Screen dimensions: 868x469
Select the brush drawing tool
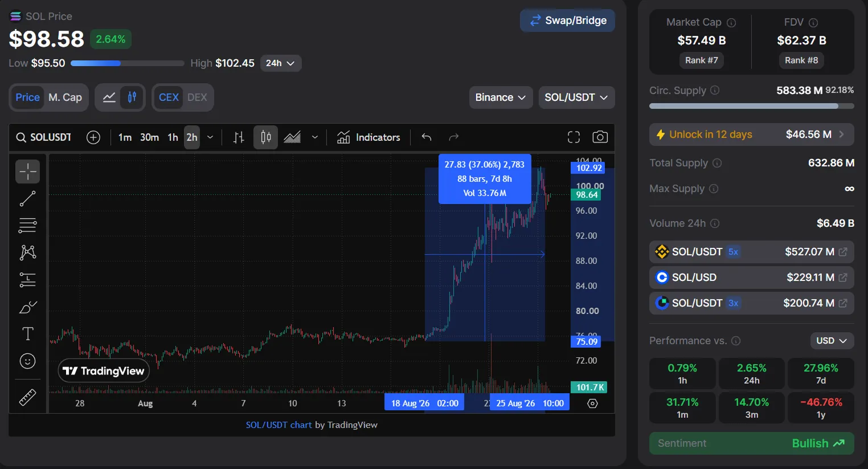pyautogui.click(x=27, y=307)
